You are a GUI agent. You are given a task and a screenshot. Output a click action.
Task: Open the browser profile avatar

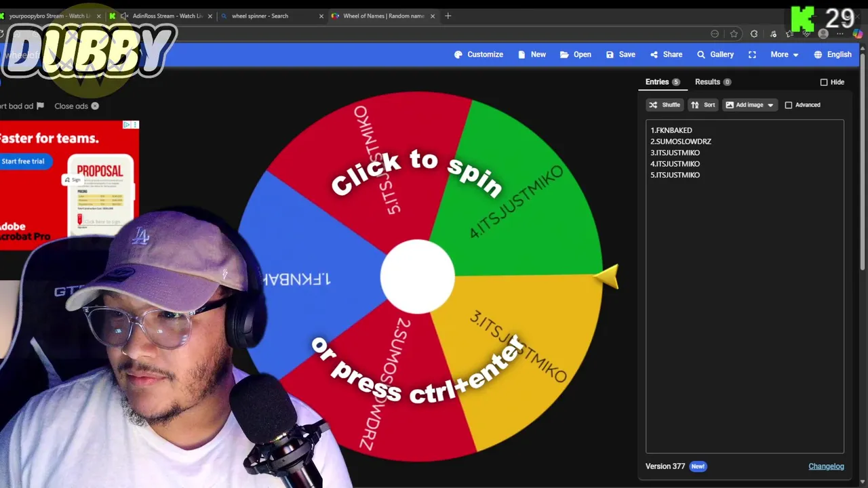(823, 34)
